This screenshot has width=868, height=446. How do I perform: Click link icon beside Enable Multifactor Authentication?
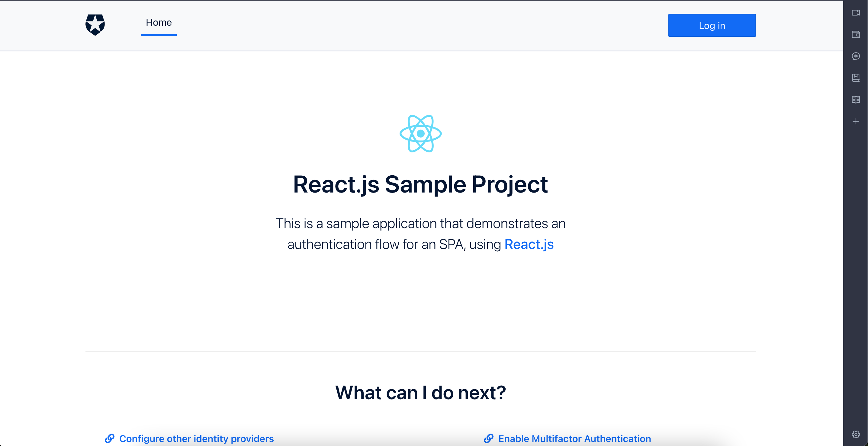[x=489, y=438]
